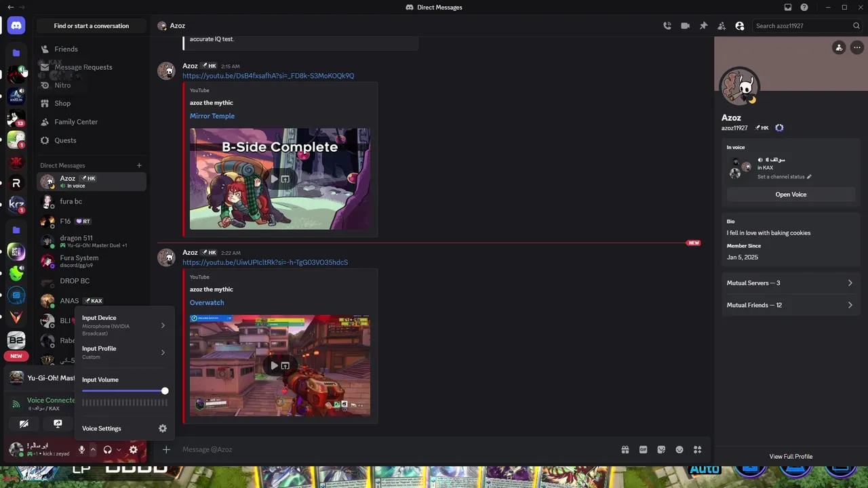868x488 pixels.
Task: Open the more options on profile banner
Action: click(857, 47)
